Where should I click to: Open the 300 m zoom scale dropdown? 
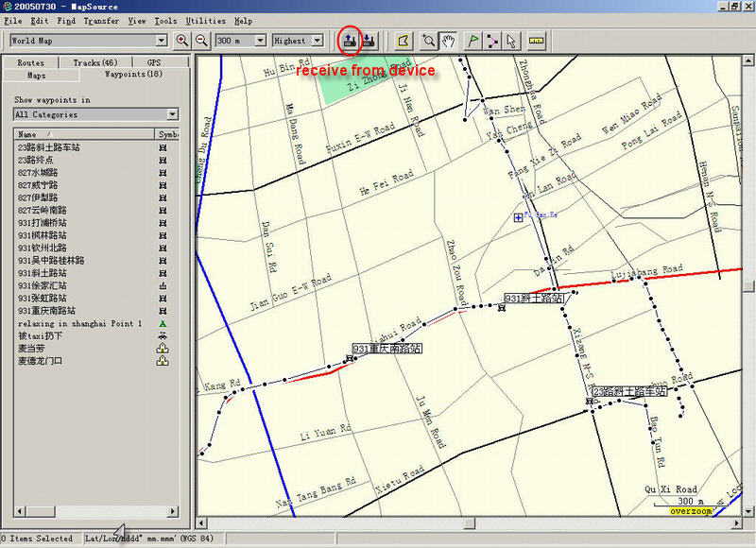coord(261,41)
